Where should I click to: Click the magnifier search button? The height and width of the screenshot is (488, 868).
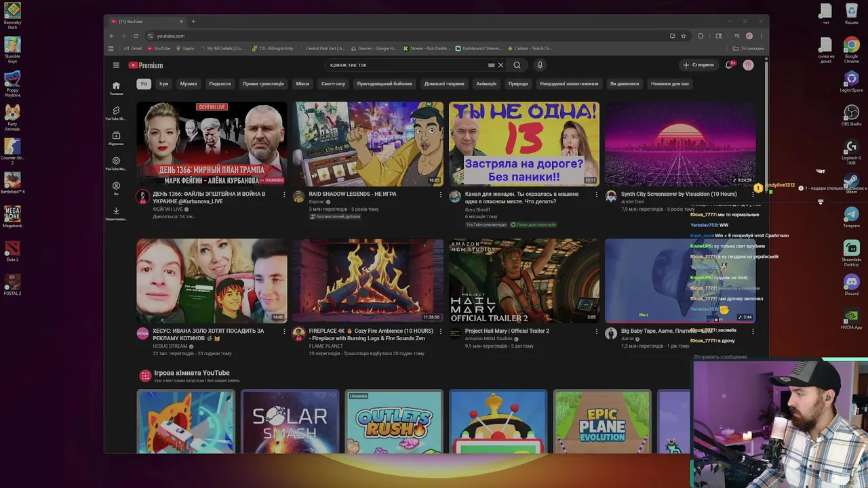[x=517, y=65]
